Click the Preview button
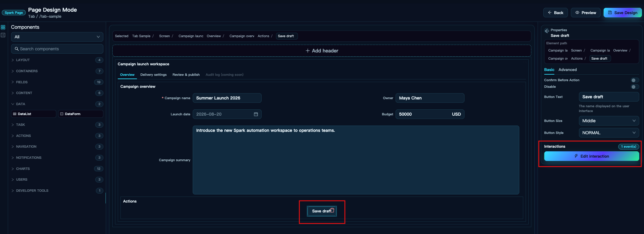The height and width of the screenshot is (234, 644). click(586, 13)
